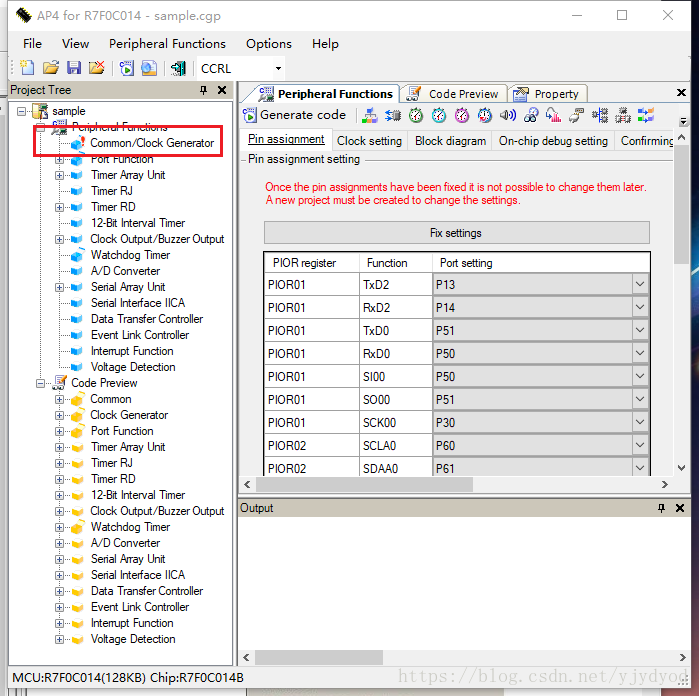The width and height of the screenshot is (699, 696).
Task: Click the Output panel horizontal scrollbar
Action: (319, 657)
